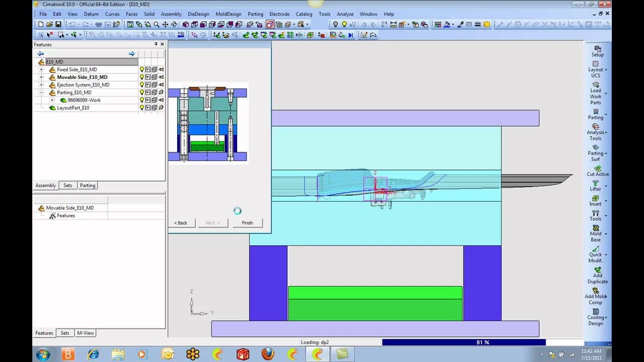This screenshot has height=362, width=644.
Task: Click the 81 % loading progress bar
Action: click(x=463, y=342)
